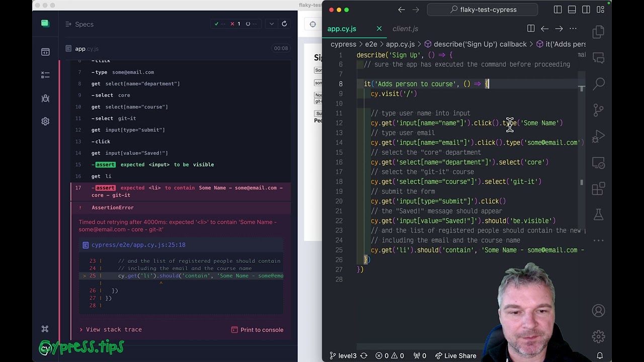Expand View stack trace
The height and width of the screenshot is (362, 644).
(x=110, y=329)
